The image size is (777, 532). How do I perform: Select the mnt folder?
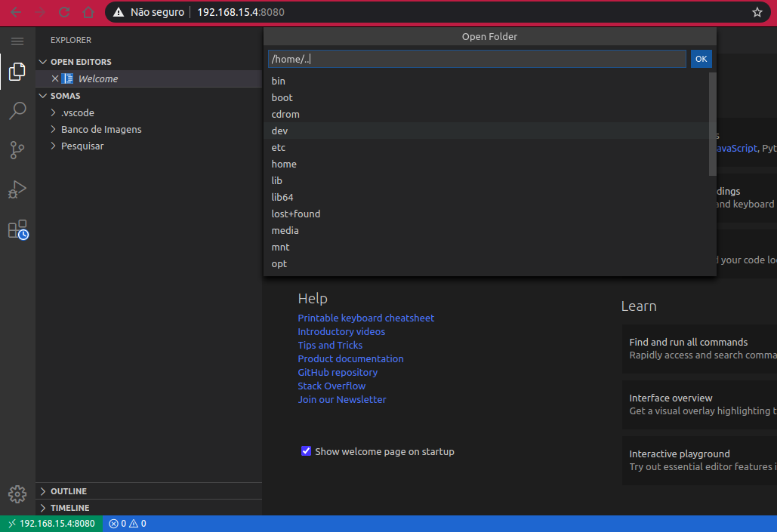pos(486,247)
